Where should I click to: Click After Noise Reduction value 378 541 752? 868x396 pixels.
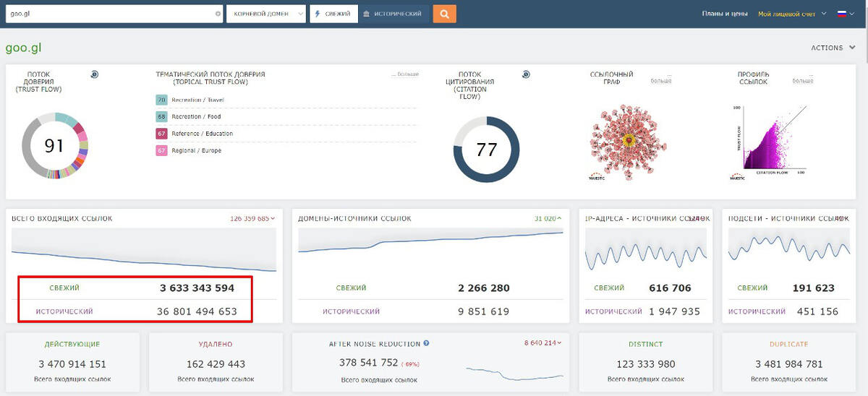pos(369,363)
